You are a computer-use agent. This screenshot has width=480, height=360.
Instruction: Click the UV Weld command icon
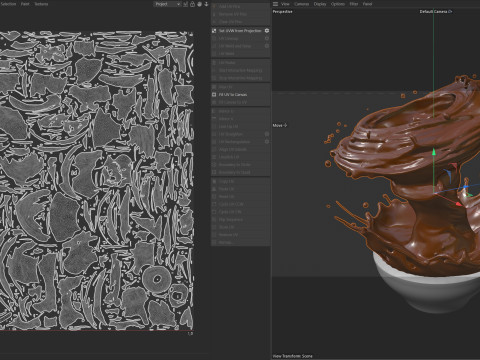pos(214,54)
